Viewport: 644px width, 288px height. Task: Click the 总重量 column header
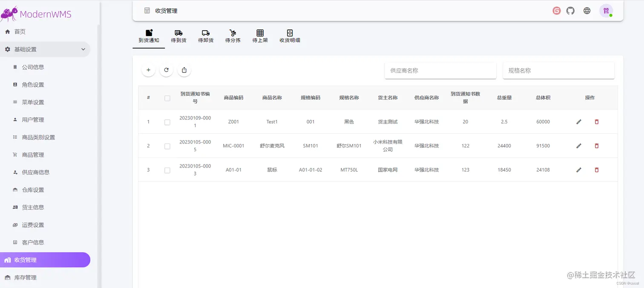coord(504,98)
